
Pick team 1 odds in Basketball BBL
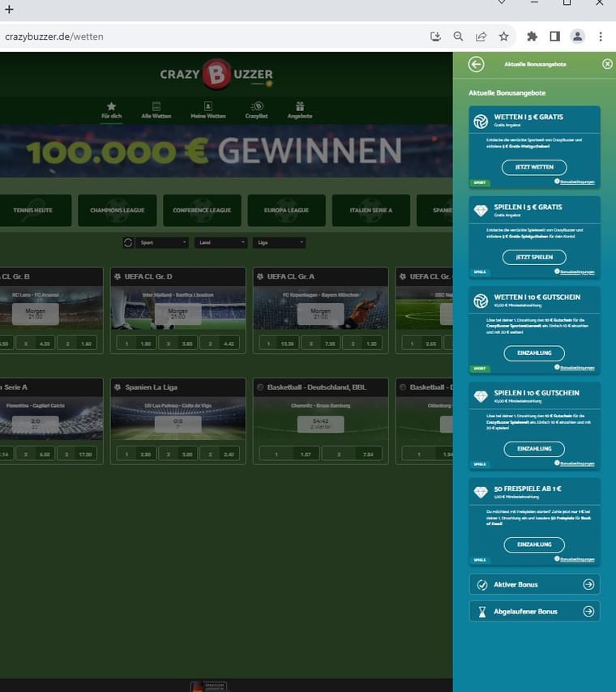289,454
